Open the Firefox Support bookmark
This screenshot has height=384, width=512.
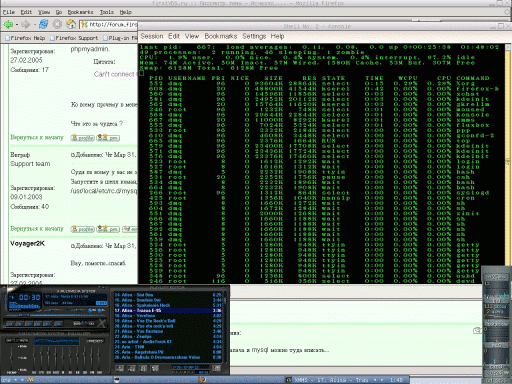click(74, 38)
